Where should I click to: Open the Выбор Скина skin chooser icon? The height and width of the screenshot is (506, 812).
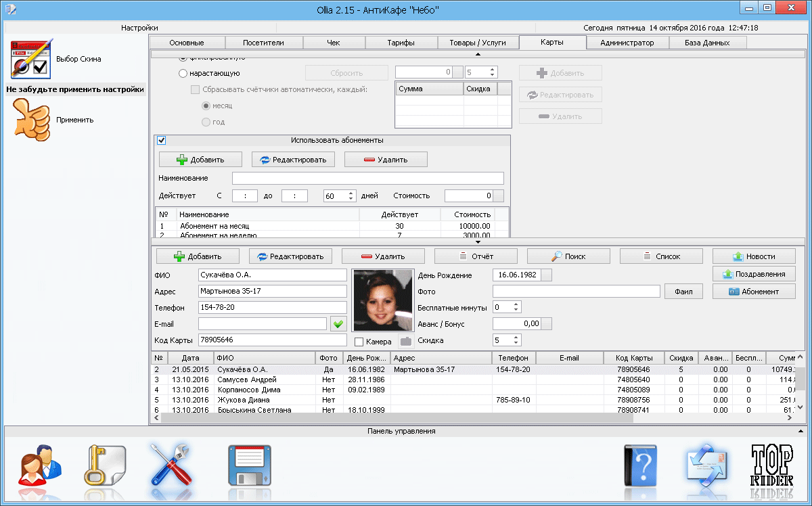(x=30, y=60)
